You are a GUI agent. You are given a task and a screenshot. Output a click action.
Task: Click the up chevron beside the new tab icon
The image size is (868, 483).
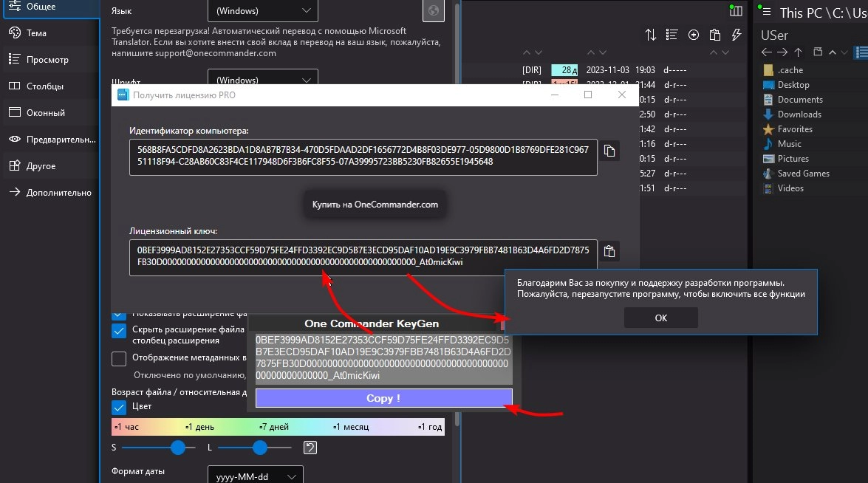pos(832,52)
